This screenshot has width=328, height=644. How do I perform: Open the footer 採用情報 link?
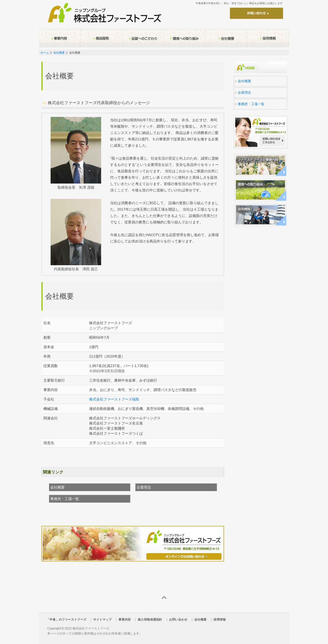[220, 619]
